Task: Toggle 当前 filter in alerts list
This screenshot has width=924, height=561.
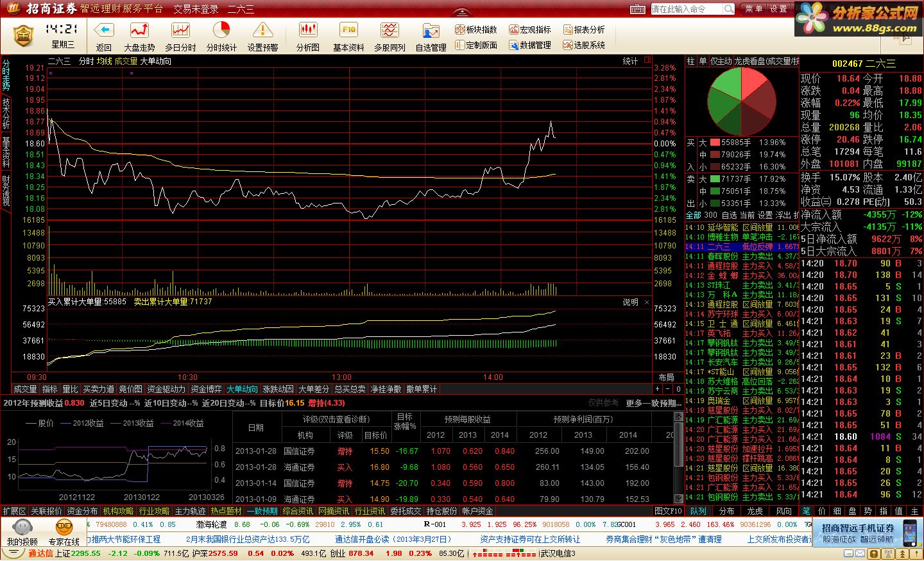Action: (x=747, y=215)
